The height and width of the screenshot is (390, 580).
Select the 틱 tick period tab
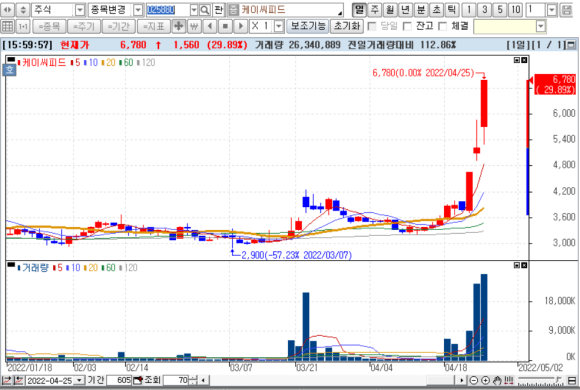(452, 10)
